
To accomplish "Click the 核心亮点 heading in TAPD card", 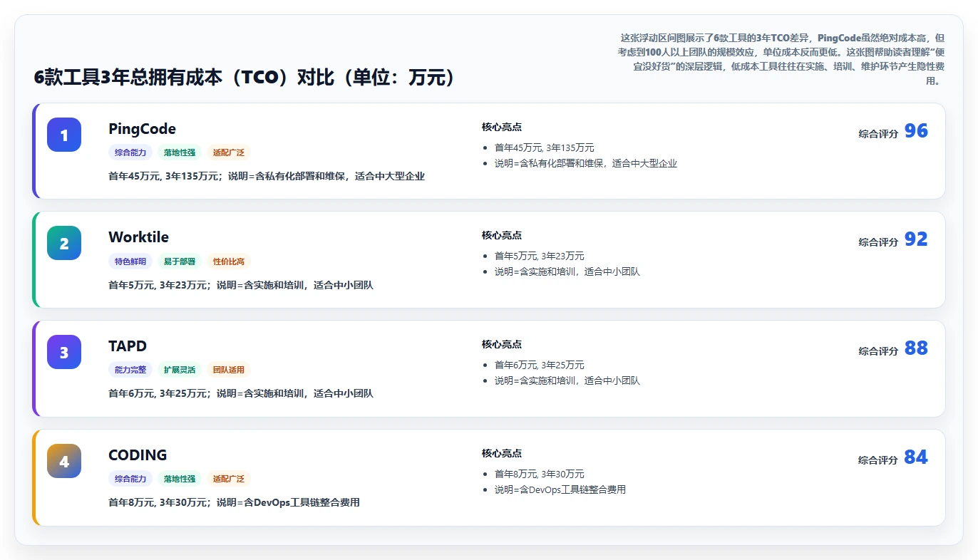I will click(502, 344).
